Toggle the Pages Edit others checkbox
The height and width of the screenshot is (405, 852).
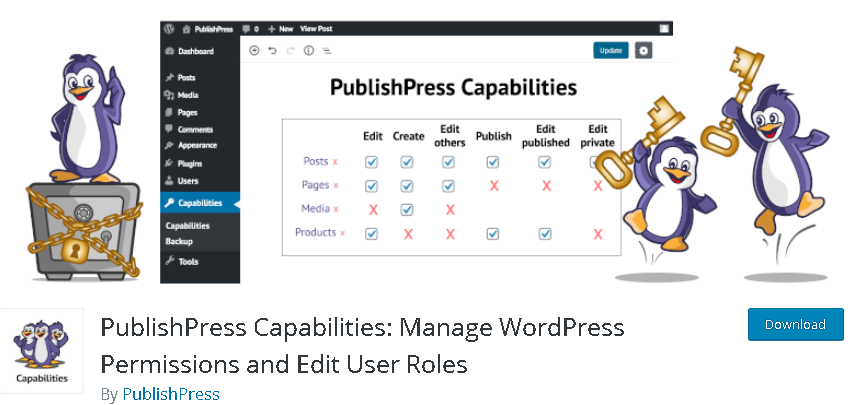point(448,186)
